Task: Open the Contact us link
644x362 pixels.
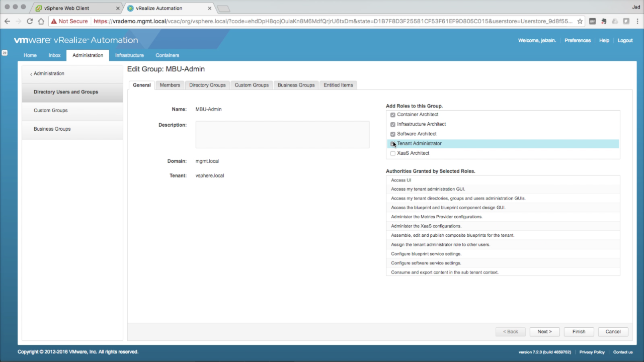Action: tap(623, 352)
